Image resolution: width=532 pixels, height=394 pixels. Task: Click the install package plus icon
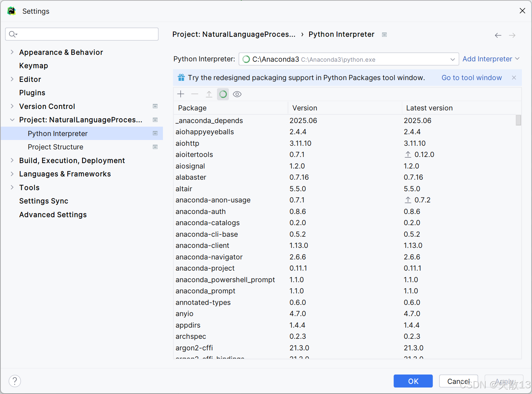(x=181, y=94)
